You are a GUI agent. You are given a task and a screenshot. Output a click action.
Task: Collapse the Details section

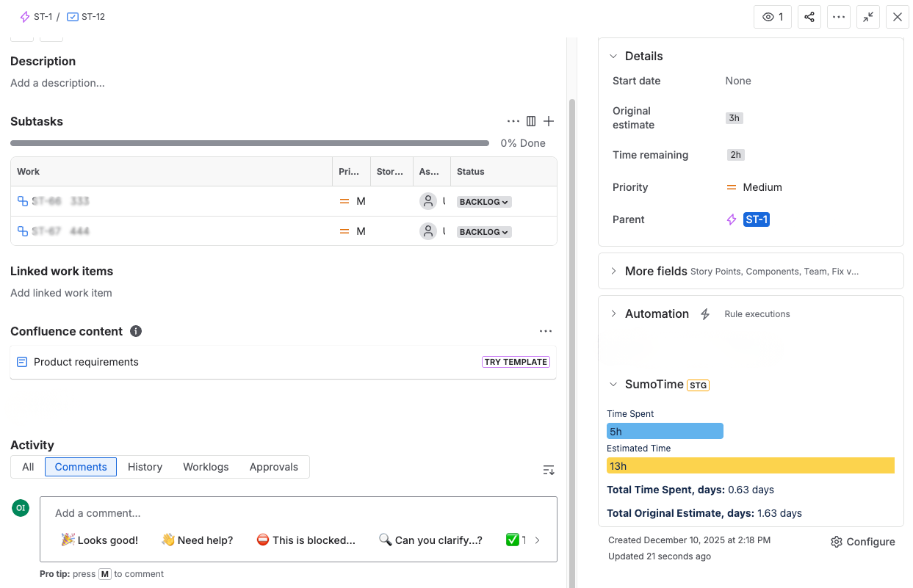[x=613, y=57]
